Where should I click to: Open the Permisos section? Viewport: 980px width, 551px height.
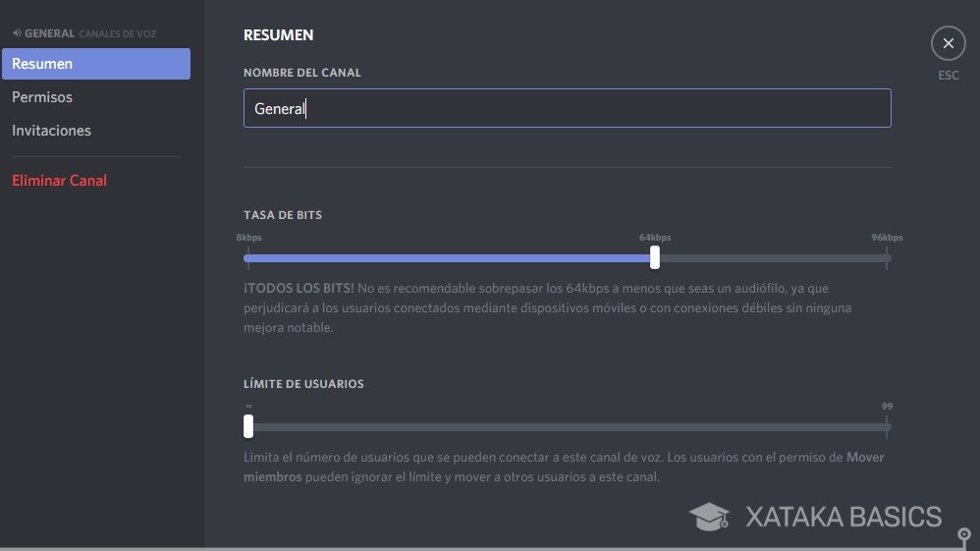(42, 97)
